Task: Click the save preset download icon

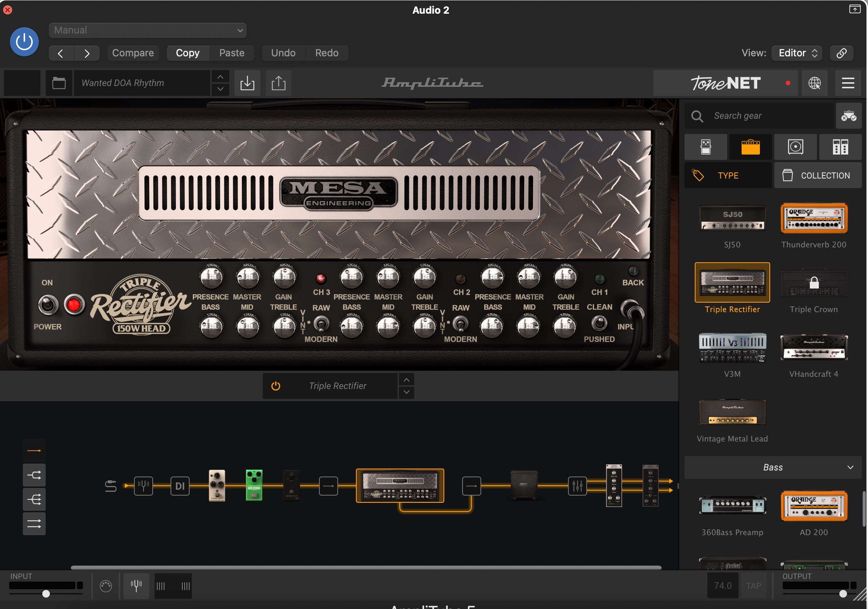Action: point(247,83)
